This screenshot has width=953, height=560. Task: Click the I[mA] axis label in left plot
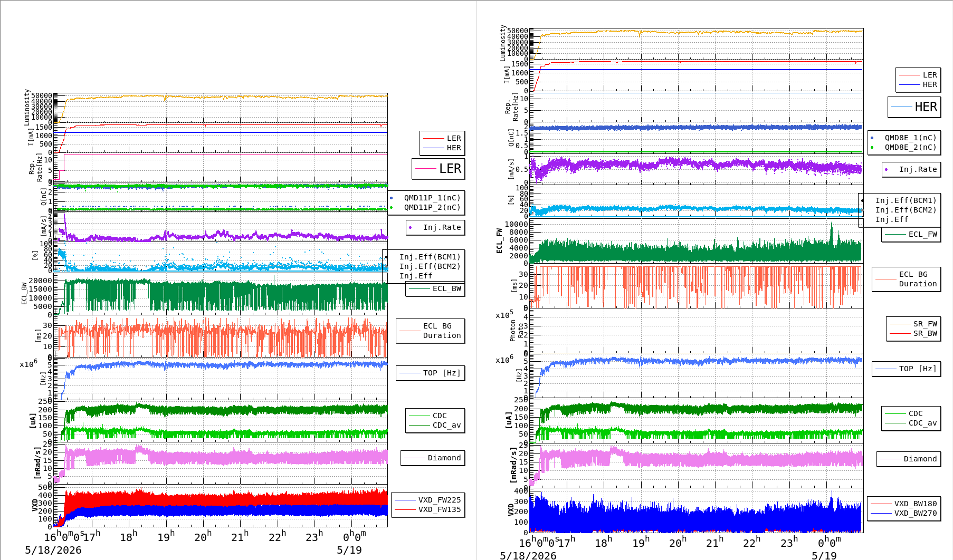pos(31,137)
